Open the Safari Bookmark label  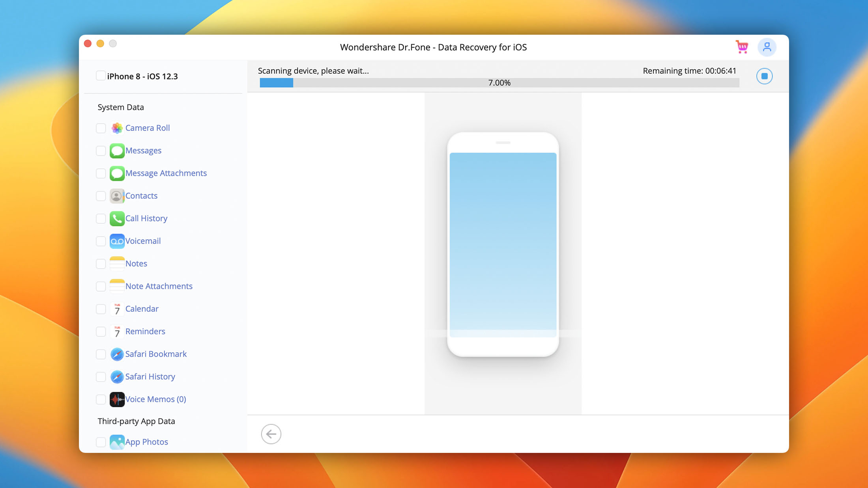[156, 354]
